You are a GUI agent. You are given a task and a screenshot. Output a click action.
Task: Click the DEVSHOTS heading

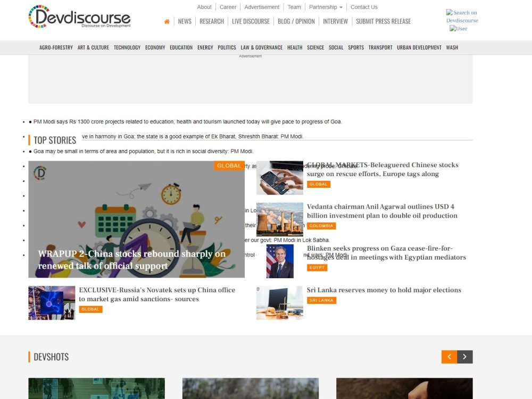(x=51, y=357)
